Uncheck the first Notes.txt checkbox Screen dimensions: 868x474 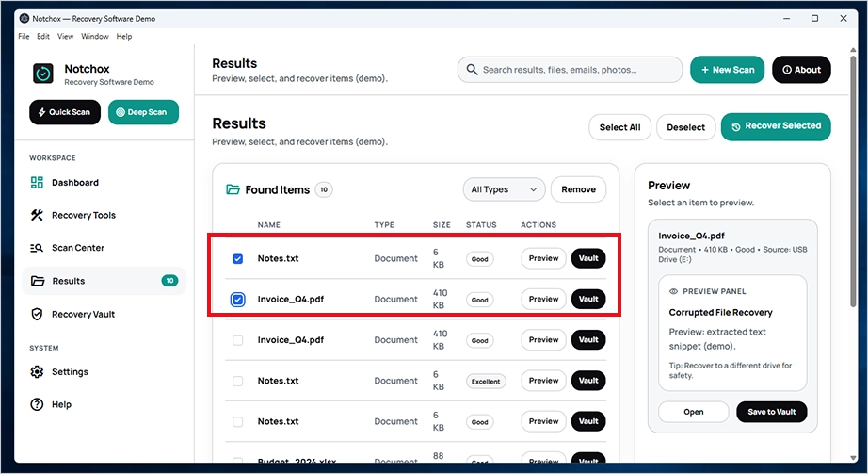point(237,258)
